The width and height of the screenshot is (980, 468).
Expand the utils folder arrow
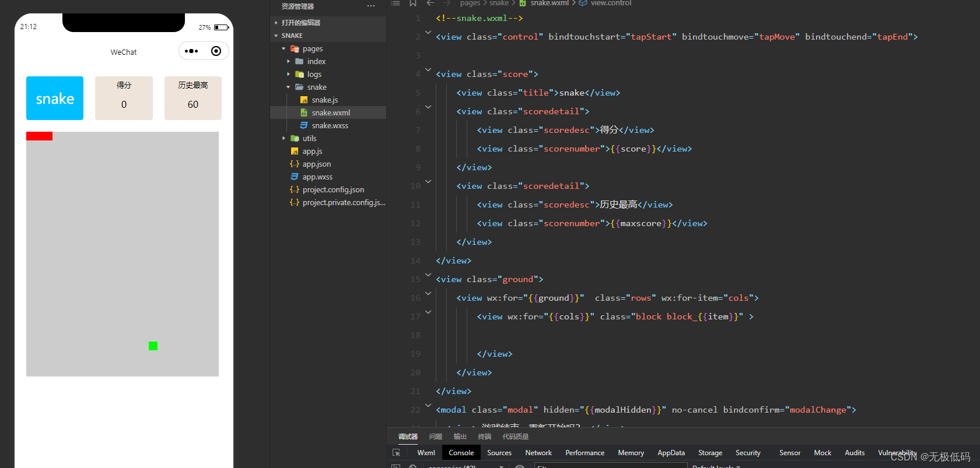click(284, 139)
